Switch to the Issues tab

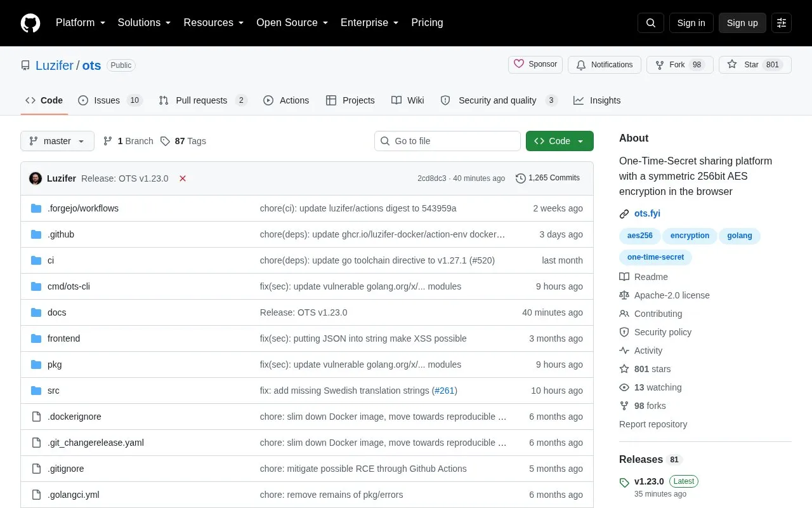tap(110, 100)
